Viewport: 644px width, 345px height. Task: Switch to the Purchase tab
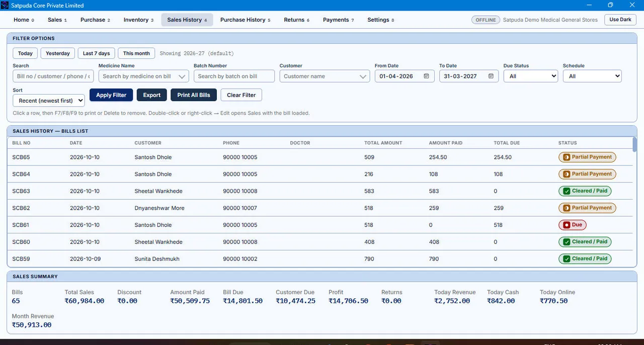[x=95, y=20]
